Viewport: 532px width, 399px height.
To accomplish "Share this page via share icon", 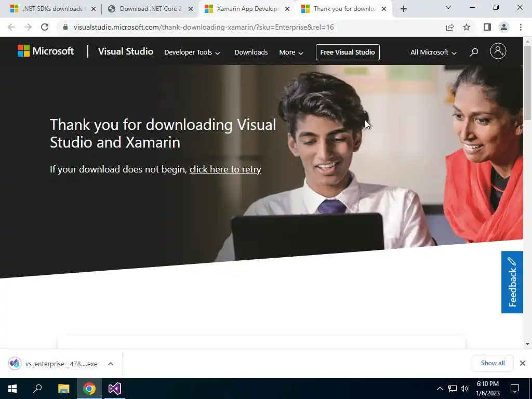I will click(x=450, y=27).
